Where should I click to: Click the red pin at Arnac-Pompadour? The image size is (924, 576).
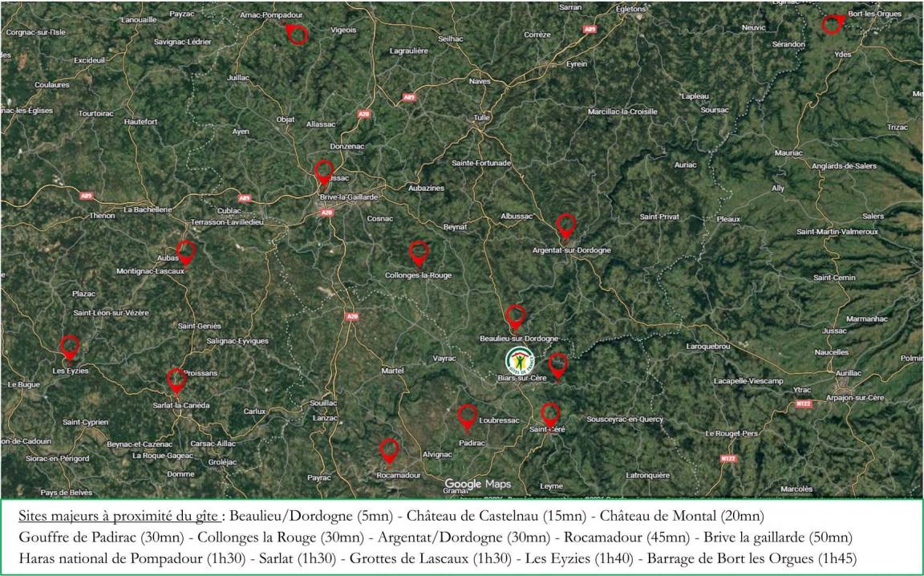[x=298, y=33]
